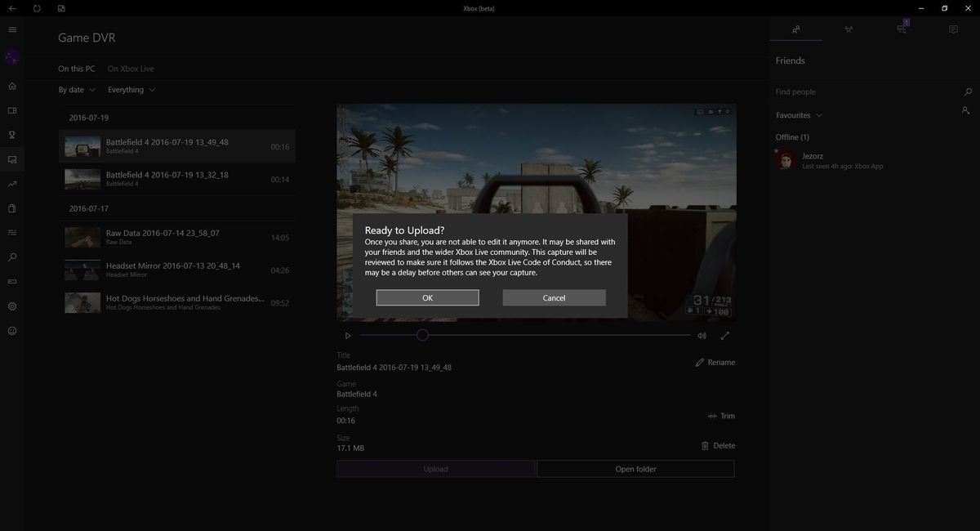View Trending via the arrow icon

click(11, 184)
